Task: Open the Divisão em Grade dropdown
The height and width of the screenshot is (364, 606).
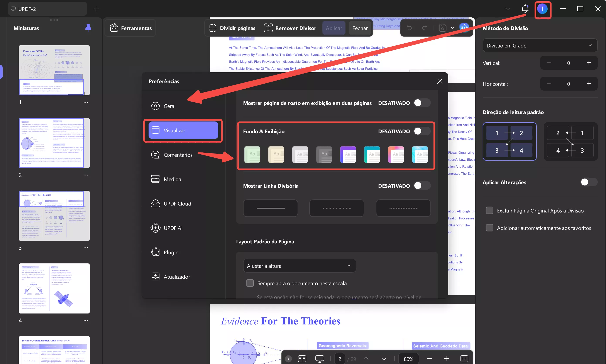Action: click(540, 46)
